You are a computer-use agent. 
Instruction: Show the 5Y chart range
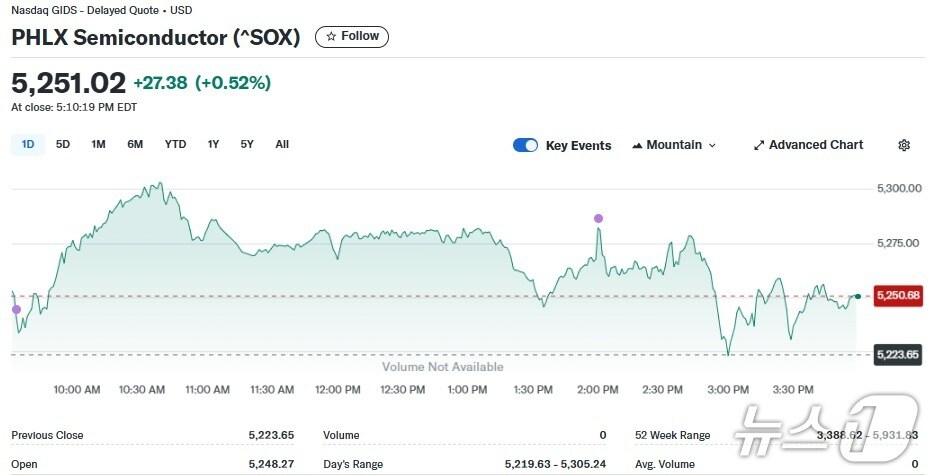(247, 144)
